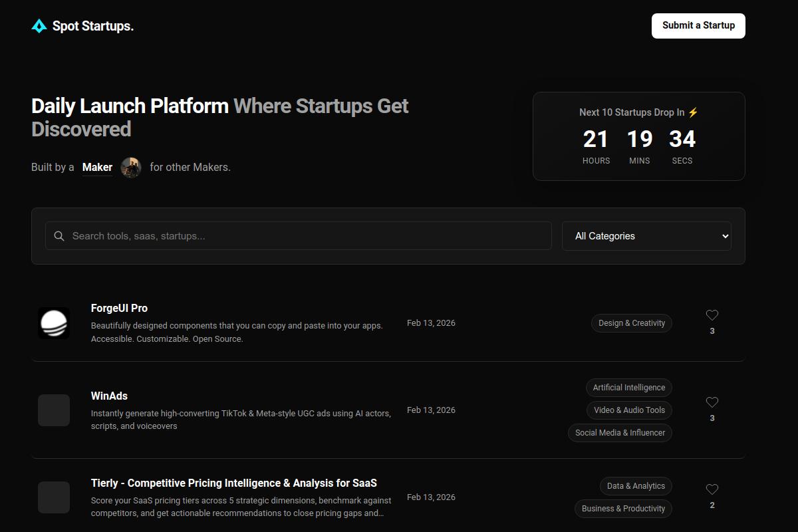Screen dimensions: 798x532
Task: Click the heart icon next to ForgeUI Pro
Action: [x=712, y=315]
